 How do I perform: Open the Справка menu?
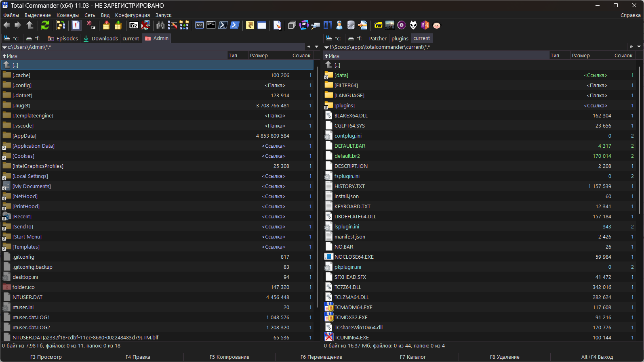[631, 15]
